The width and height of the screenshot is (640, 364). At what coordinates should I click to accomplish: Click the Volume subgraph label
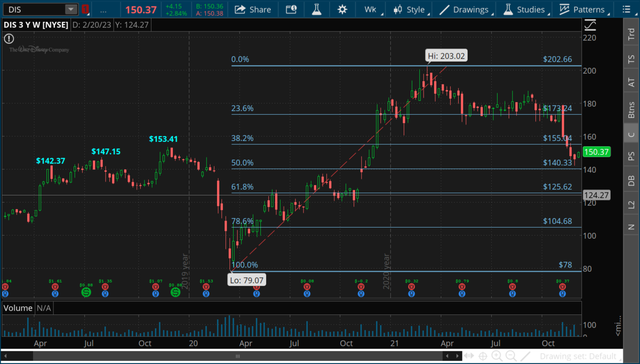pyautogui.click(x=18, y=308)
